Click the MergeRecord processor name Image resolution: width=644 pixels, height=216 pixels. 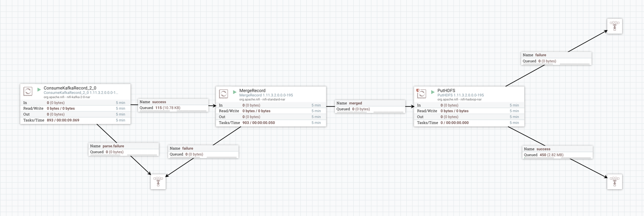click(252, 91)
